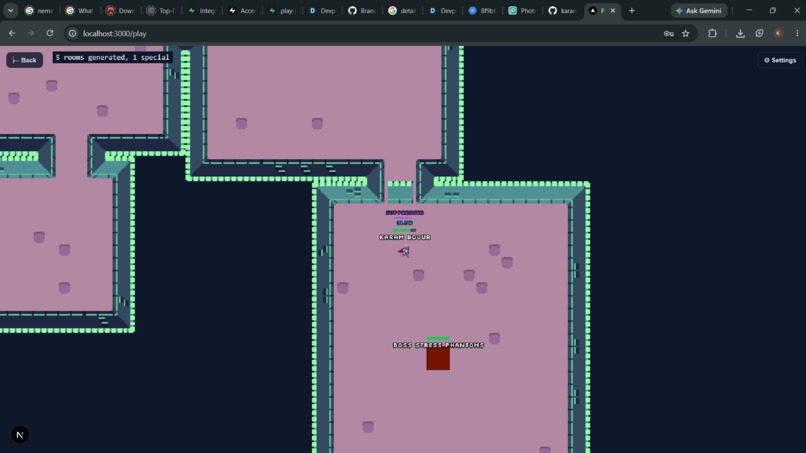
Task: Open the password manager key icon
Action: point(668,33)
